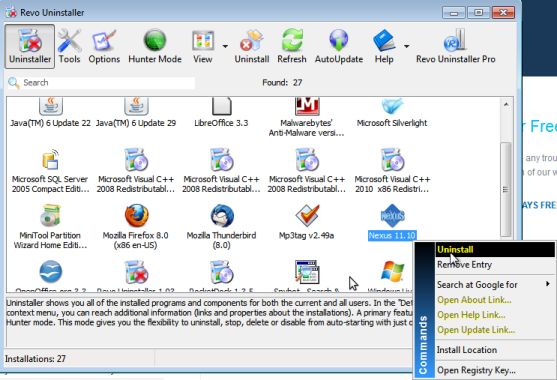Select the Mozilla Firefox 8.0 entry
This screenshot has width=557, height=380.
pyautogui.click(x=136, y=227)
